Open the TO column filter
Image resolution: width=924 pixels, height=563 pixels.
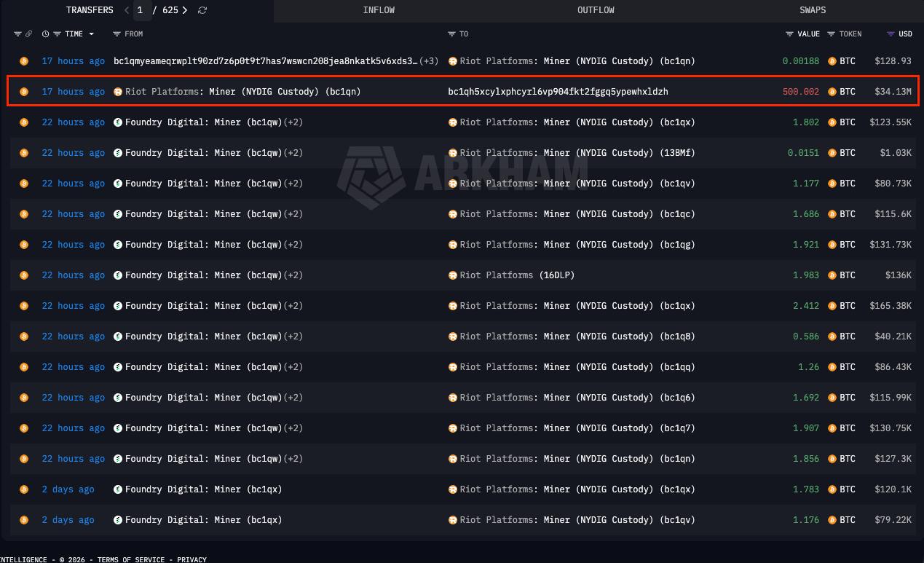click(x=451, y=34)
